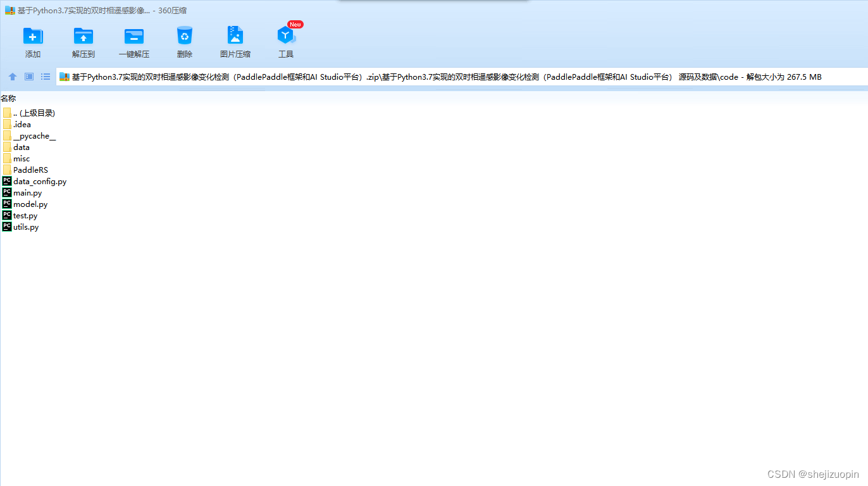Switch to the list view icon
This screenshot has height=486, width=868.
tap(46, 77)
